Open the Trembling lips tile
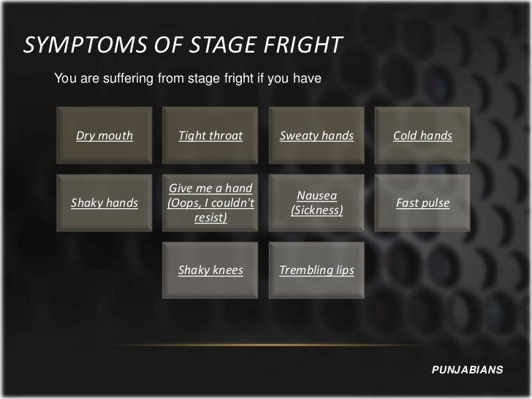 coord(316,270)
